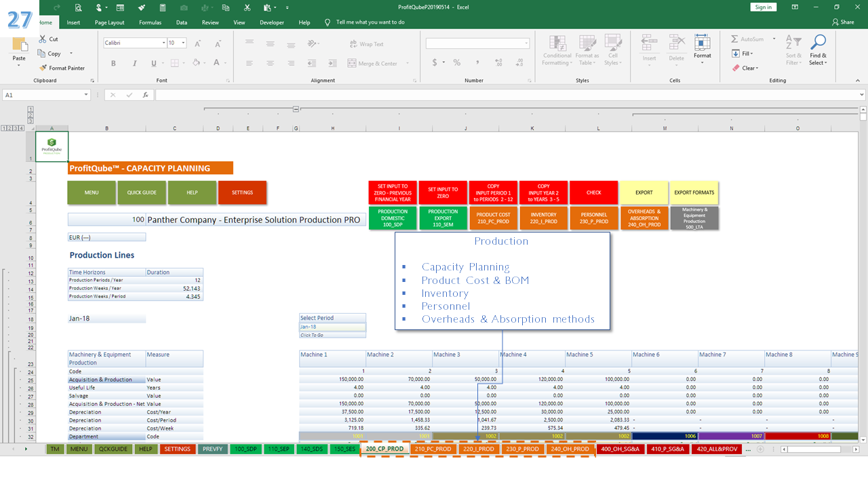Open the font name Calibri dropdown
This screenshot has height=488, width=868.
(163, 43)
